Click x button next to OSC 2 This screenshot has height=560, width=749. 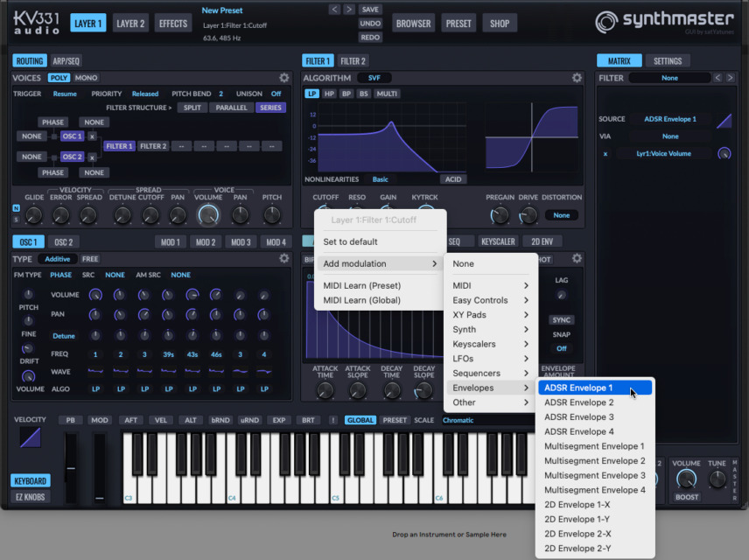click(x=92, y=157)
